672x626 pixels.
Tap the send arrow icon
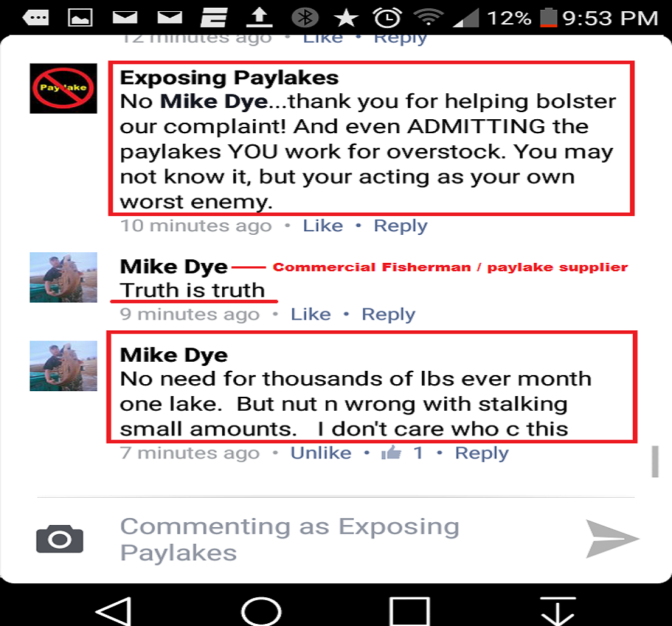(x=612, y=538)
